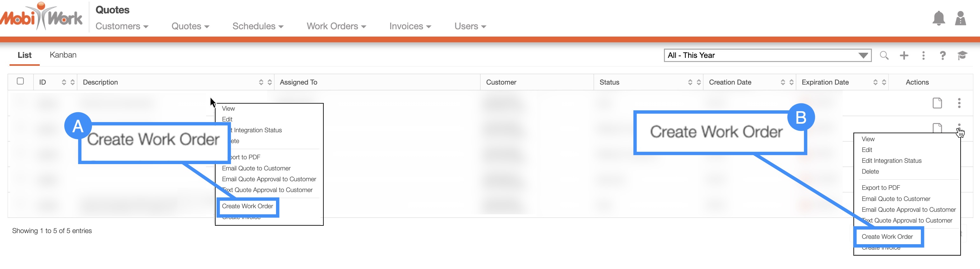Open the toolbar three-dot more options
The image size is (980, 269).
click(x=923, y=56)
